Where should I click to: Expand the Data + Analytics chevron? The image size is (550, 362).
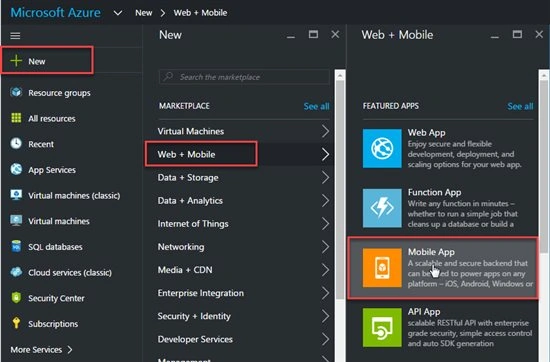[x=326, y=201]
